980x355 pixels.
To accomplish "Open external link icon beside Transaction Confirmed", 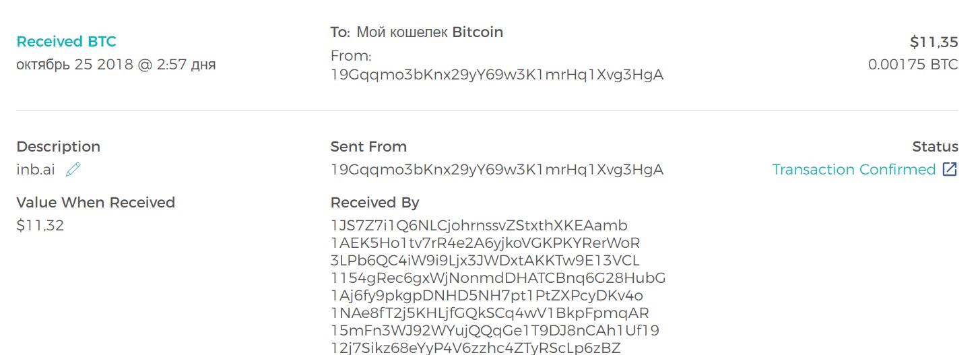I will pos(950,169).
